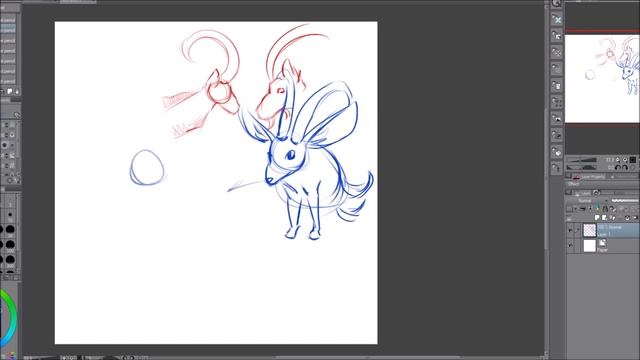Click the black fit-to-screen square in Navigator
640x360 pixels.
point(633,160)
